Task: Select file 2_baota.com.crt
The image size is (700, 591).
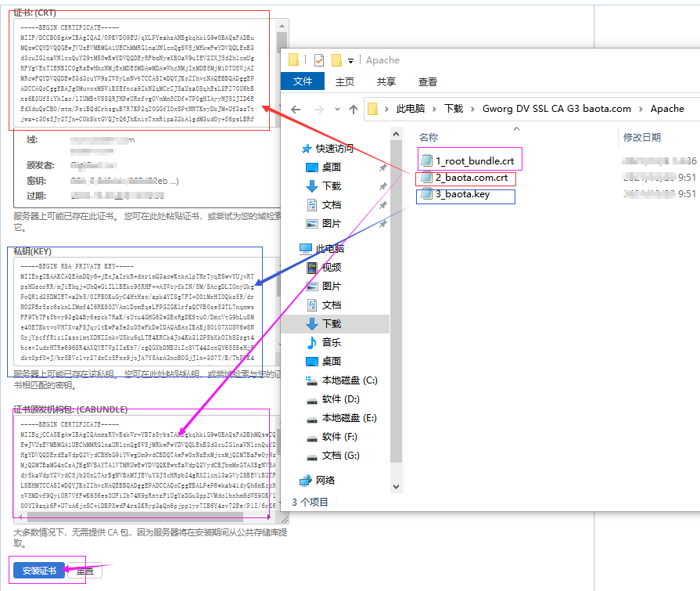Action: 472,178
